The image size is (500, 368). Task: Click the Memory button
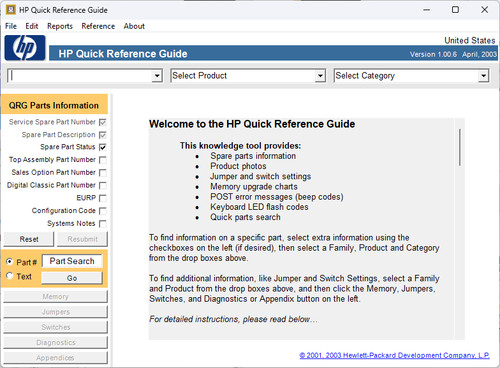(x=56, y=296)
